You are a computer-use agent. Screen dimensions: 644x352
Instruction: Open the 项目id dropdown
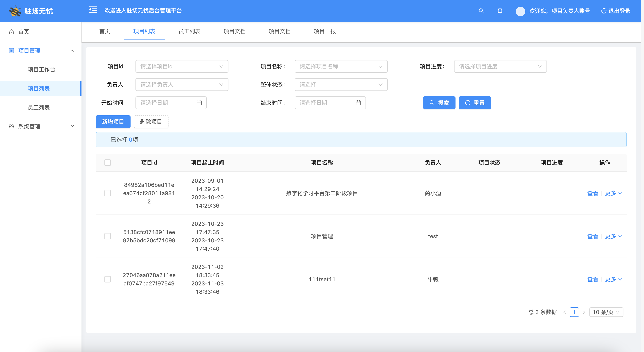(182, 66)
